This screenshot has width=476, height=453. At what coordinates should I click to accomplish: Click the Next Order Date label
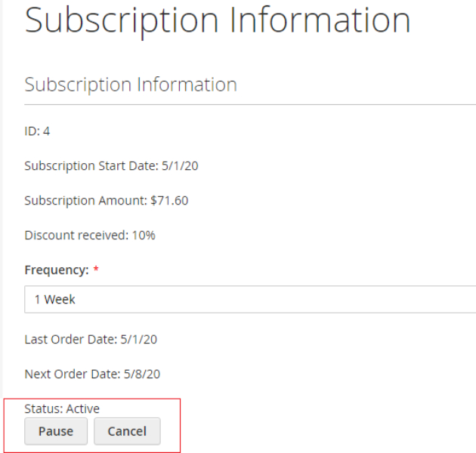[70, 374]
